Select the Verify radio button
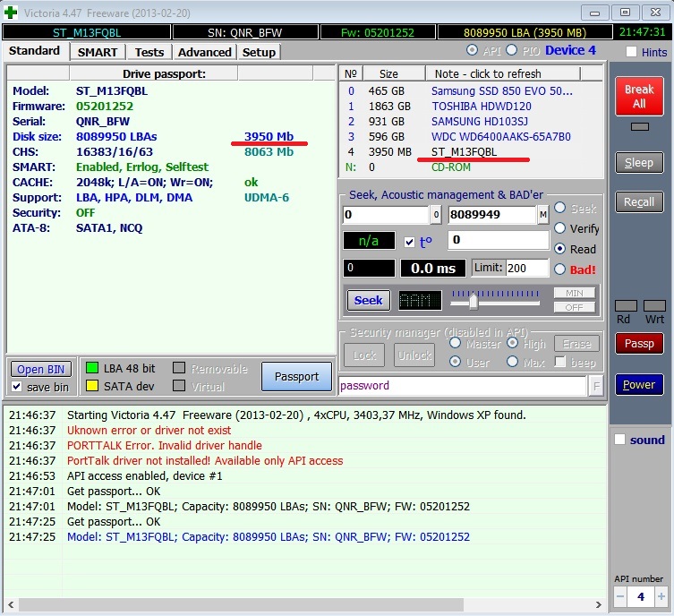674x616 pixels. click(x=559, y=228)
